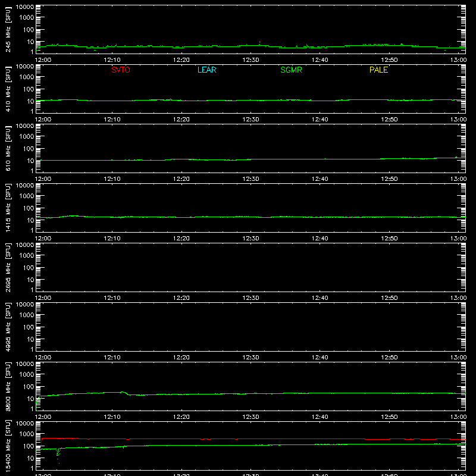Click the 245 MHz [SFU] axis label
The width and height of the screenshot is (476, 476).
click(x=8, y=29)
